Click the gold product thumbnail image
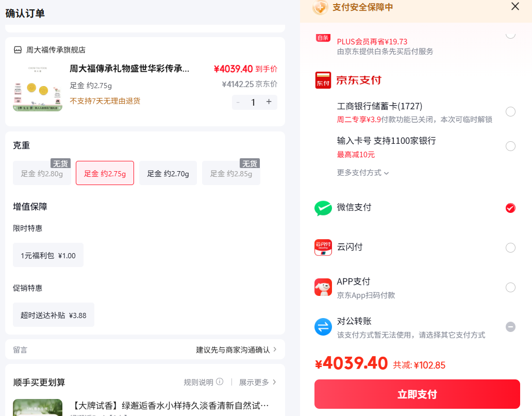Image resolution: width=532 pixels, height=416 pixels. pos(38,88)
